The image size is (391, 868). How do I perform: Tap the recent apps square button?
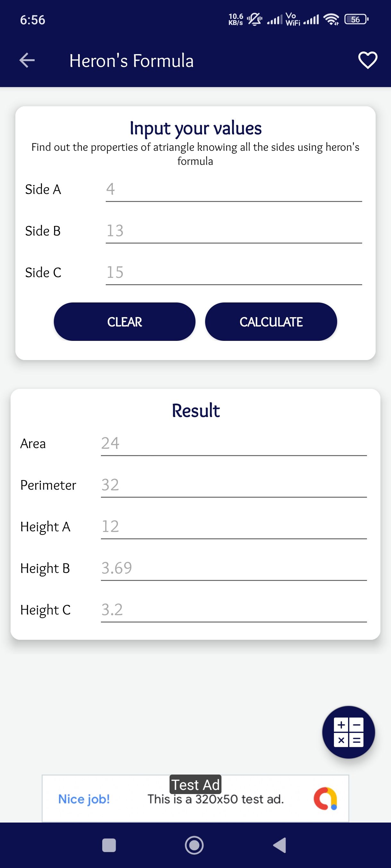[109, 845]
